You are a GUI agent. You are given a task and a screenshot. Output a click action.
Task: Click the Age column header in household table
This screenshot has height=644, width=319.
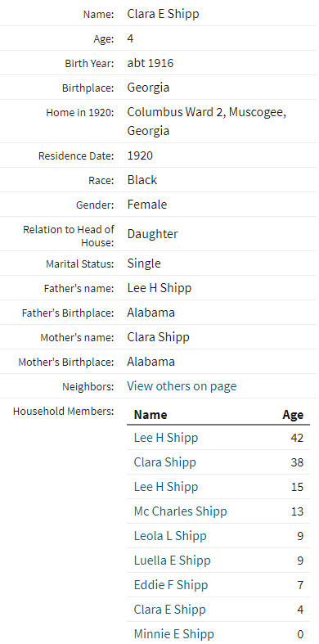293,414
